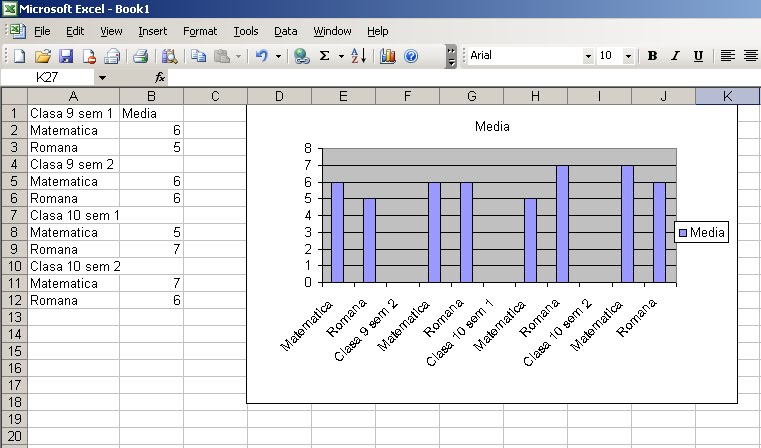Click the Media chart title
The width and height of the screenshot is (761, 448).
[x=492, y=127]
